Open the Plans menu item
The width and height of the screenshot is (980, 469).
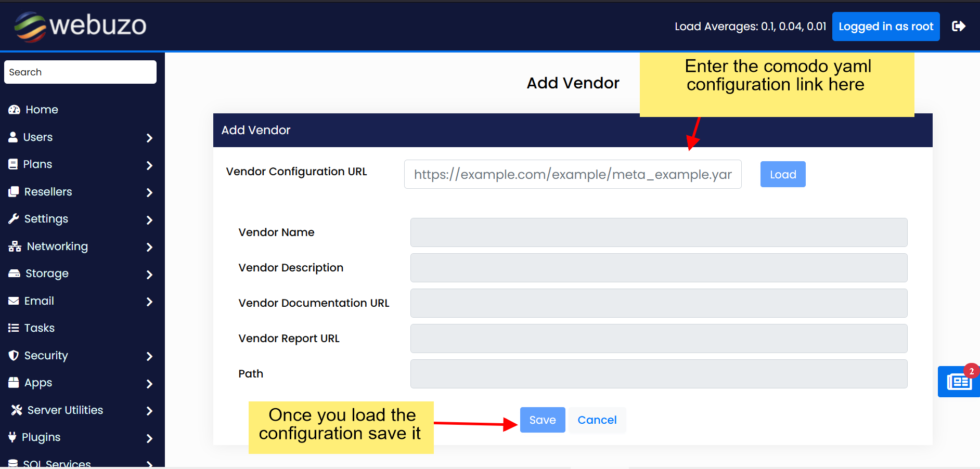pos(37,164)
